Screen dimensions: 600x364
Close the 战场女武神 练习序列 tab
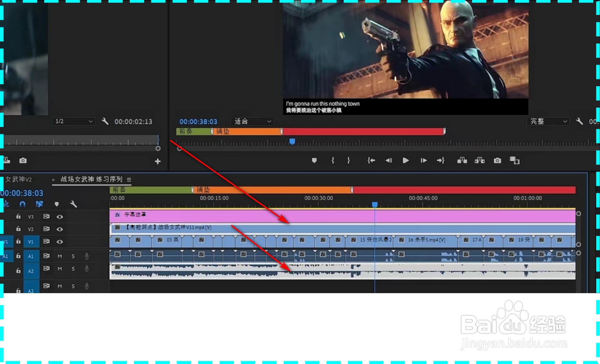pos(53,180)
